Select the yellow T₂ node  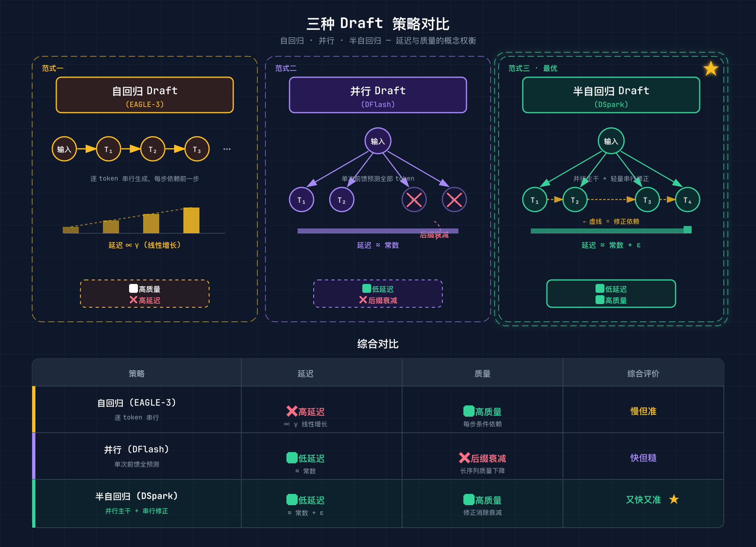(153, 149)
